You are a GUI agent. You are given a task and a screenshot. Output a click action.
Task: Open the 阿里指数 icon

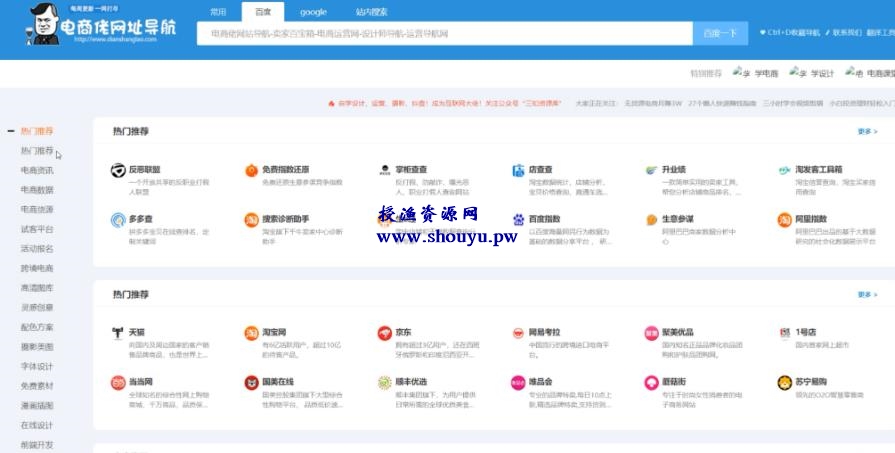tap(785, 220)
